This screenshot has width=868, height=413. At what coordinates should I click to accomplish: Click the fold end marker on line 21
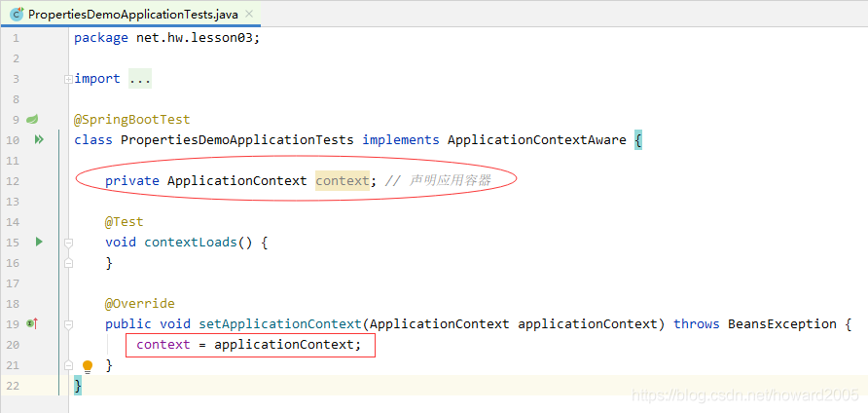[x=68, y=365]
